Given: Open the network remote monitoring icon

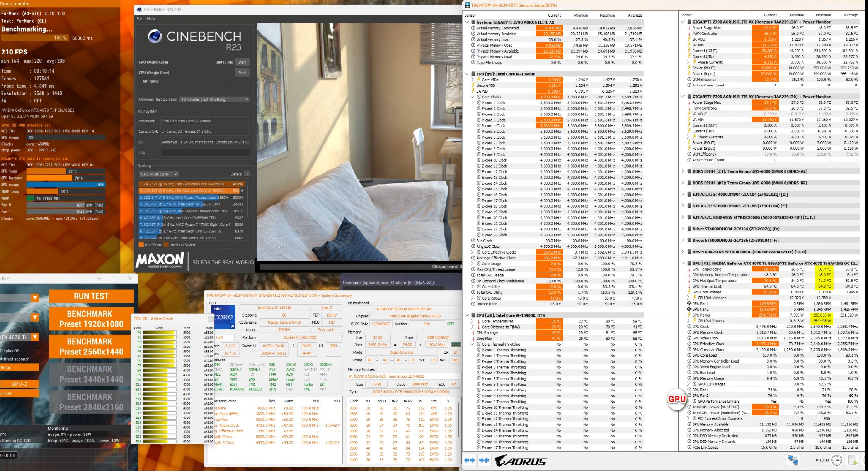Looking at the screenshot, I should pyautogui.click(x=793, y=460).
